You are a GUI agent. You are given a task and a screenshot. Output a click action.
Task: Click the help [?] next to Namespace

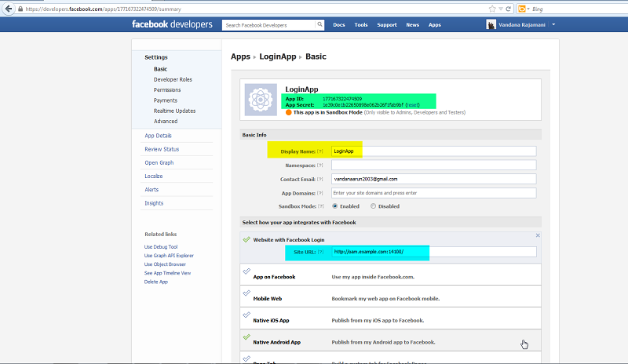click(x=320, y=166)
